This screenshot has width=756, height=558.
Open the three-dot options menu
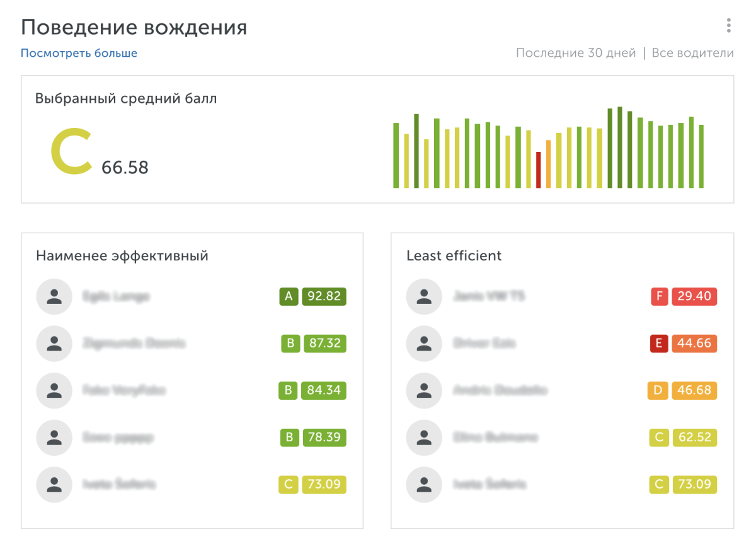[x=728, y=26]
